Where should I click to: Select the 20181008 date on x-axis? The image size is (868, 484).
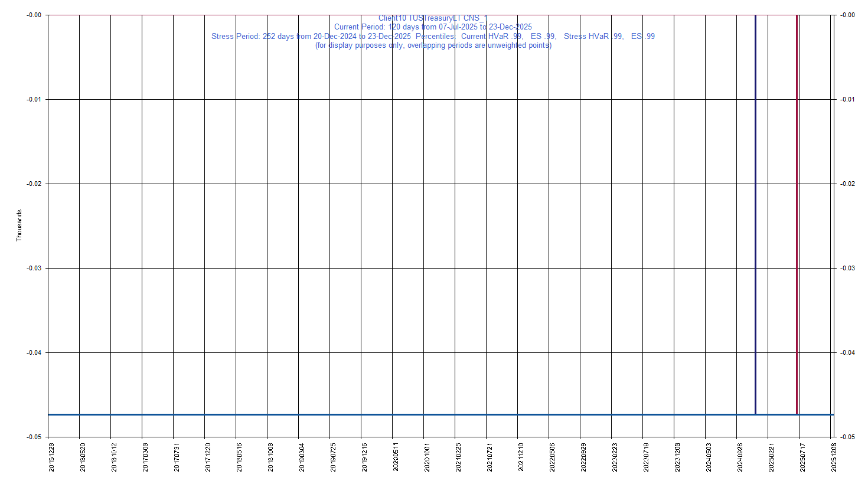[x=270, y=457]
